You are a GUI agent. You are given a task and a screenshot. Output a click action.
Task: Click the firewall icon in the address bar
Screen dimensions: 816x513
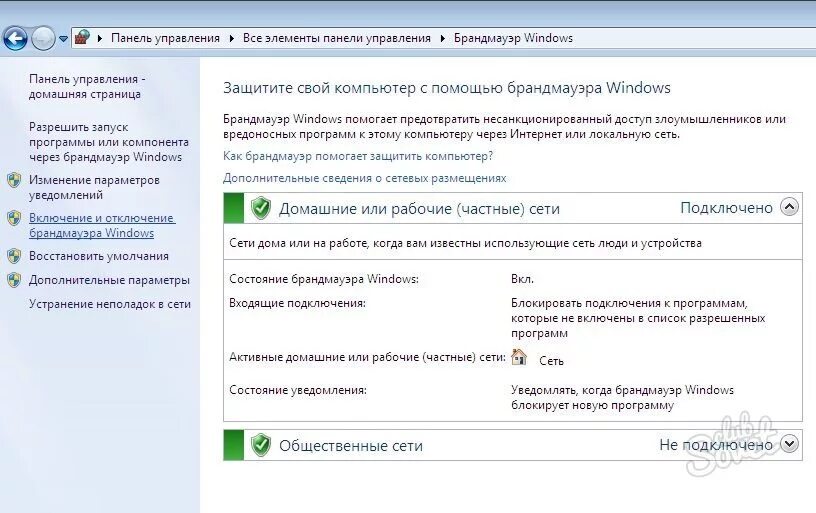point(82,37)
